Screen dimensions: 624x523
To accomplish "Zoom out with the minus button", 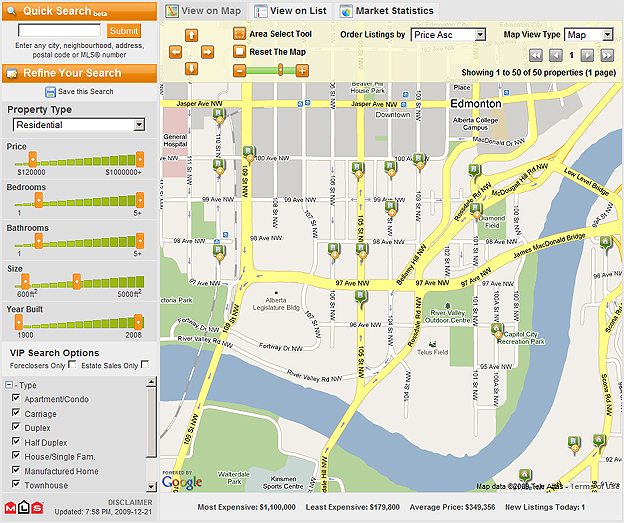I will pos(239,71).
